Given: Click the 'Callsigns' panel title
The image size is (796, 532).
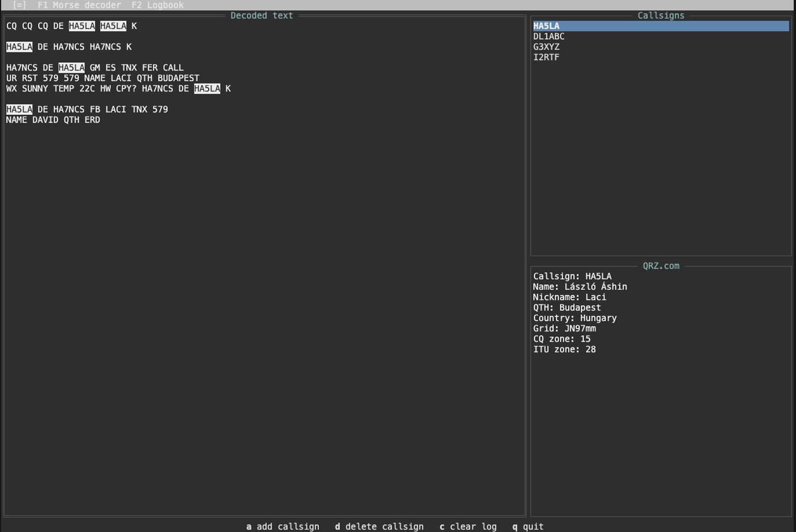Looking at the screenshot, I should point(661,16).
